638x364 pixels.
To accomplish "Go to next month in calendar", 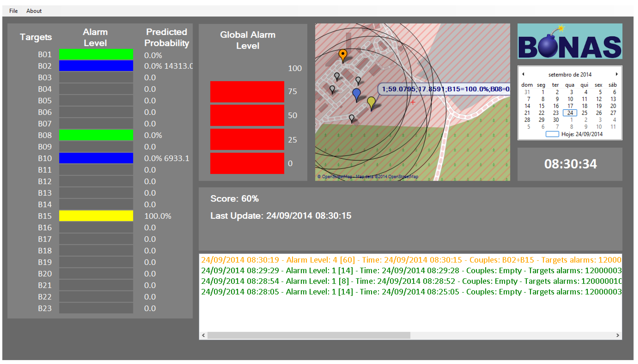I will (x=616, y=74).
